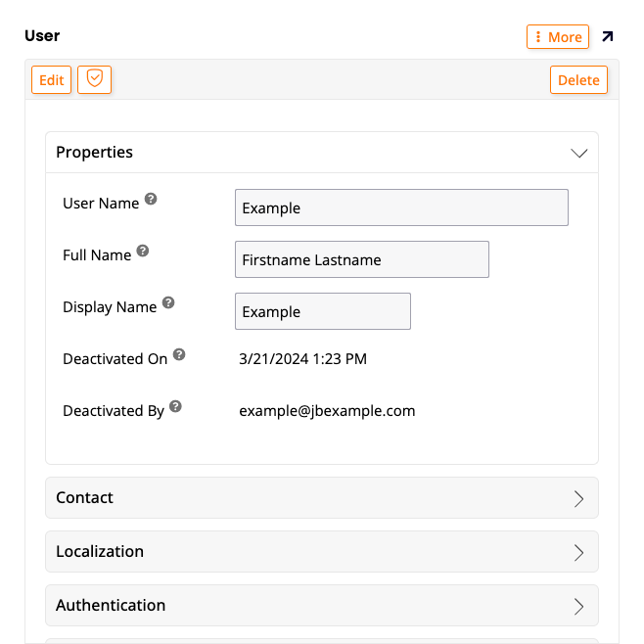Click the help icon next to User Name
This screenshot has height=644, width=644.
pos(151,199)
